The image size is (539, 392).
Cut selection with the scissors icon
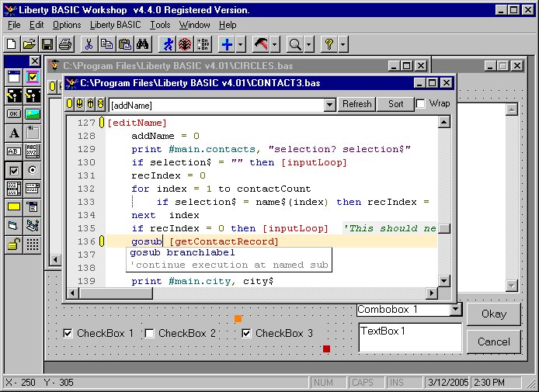pos(89,44)
